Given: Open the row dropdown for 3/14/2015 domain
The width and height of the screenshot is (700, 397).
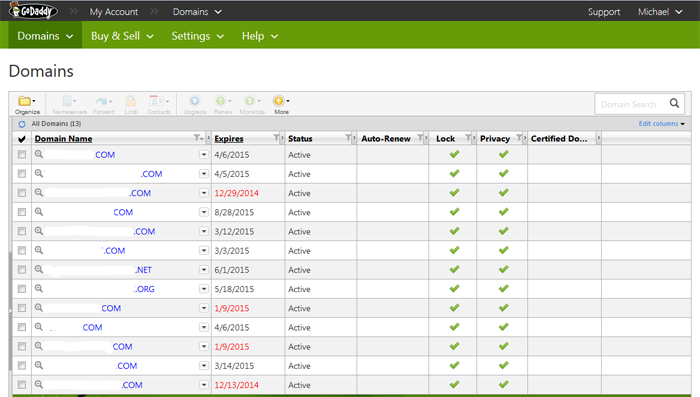Looking at the screenshot, I should point(204,366).
